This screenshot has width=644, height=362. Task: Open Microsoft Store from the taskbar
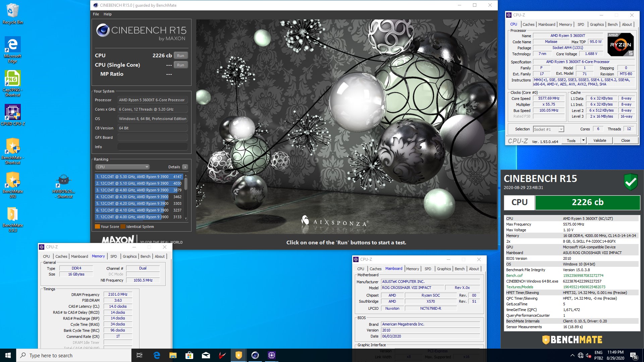pos(189,355)
